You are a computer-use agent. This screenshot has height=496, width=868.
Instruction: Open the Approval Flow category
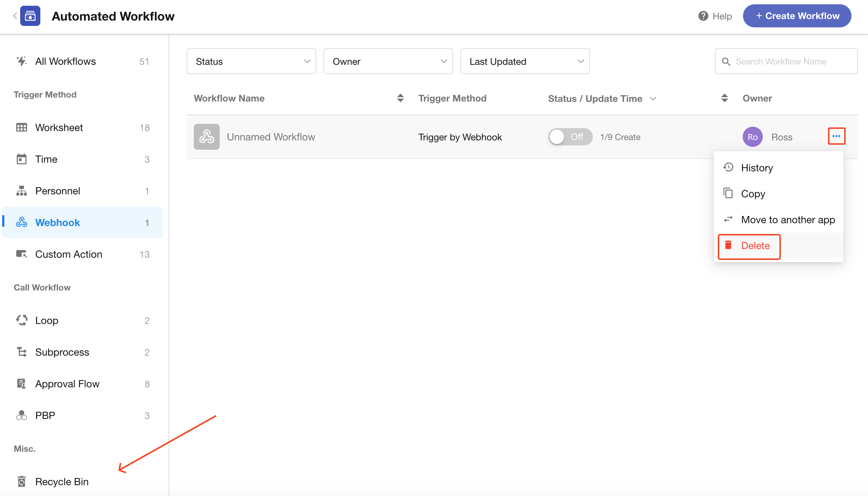(67, 384)
